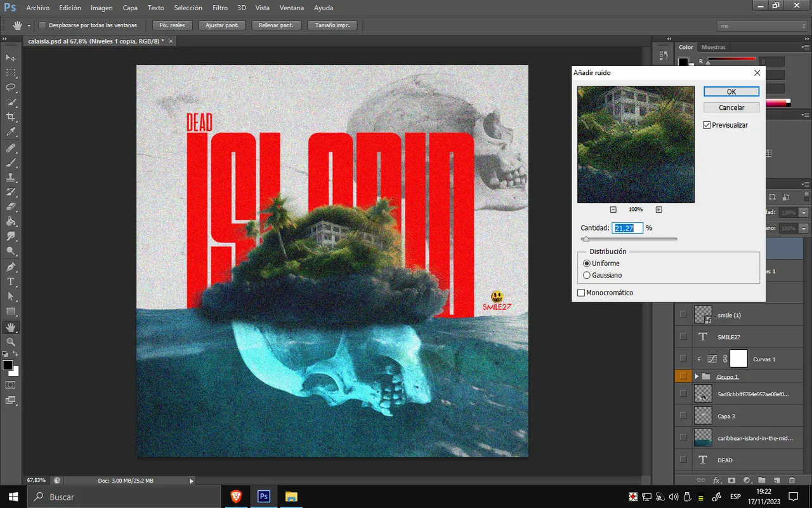812x508 pixels.
Task: Open the Archivo menu
Action: (38, 8)
